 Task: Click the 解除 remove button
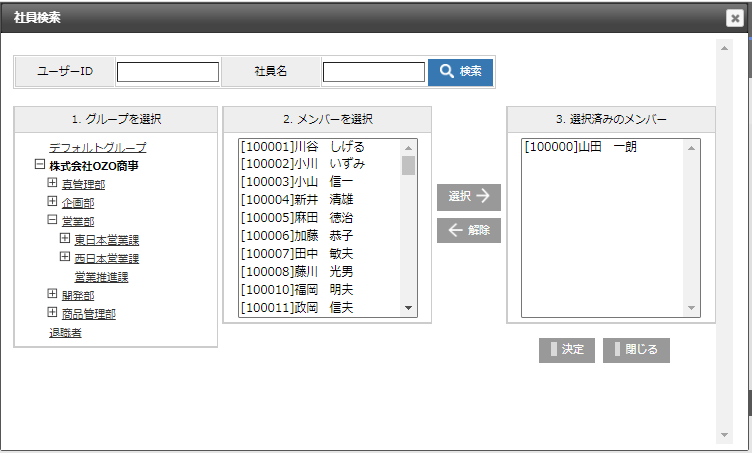[468, 230]
